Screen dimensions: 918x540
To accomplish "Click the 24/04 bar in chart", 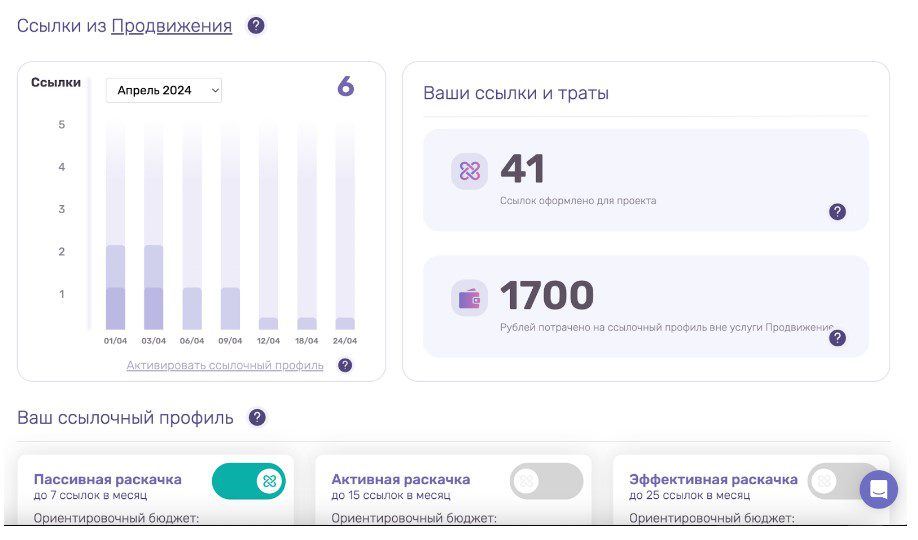I will (345, 323).
